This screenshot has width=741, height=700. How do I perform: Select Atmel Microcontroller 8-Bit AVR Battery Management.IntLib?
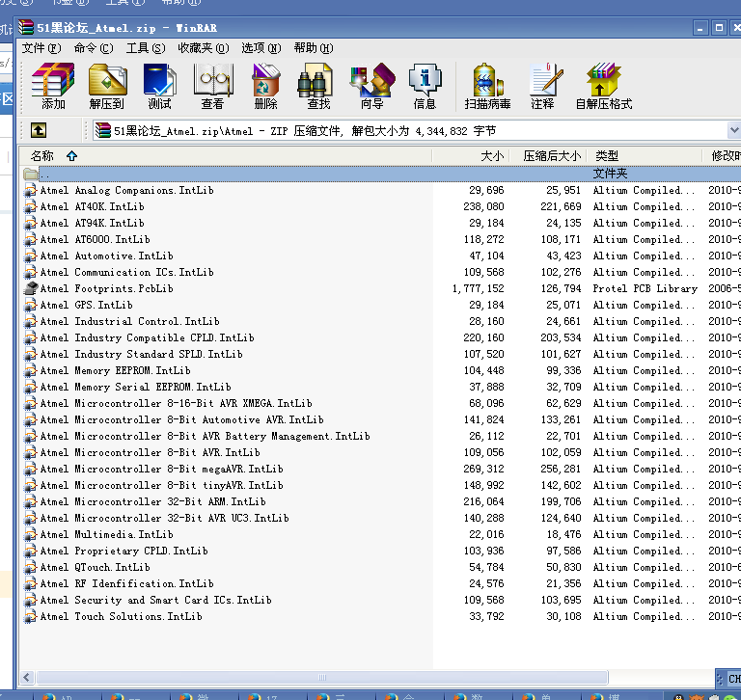click(206, 436)
